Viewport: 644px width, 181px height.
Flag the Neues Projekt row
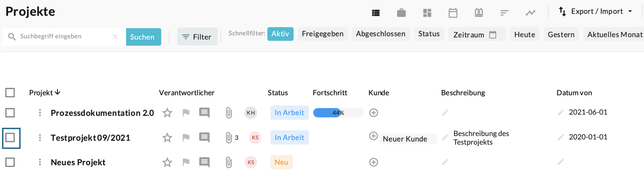click(186, 162)
